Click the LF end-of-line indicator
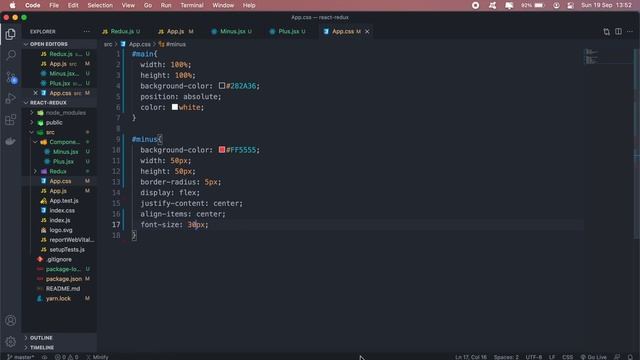Screen dimensions: 640x360 tap(552, 357)
